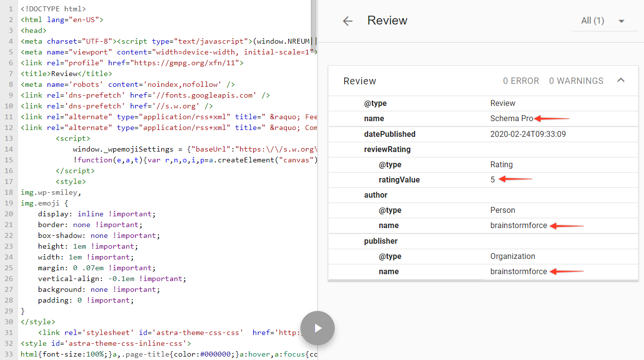Click the fonts.googleapis.com dns-prefetch line

[145, 95]
